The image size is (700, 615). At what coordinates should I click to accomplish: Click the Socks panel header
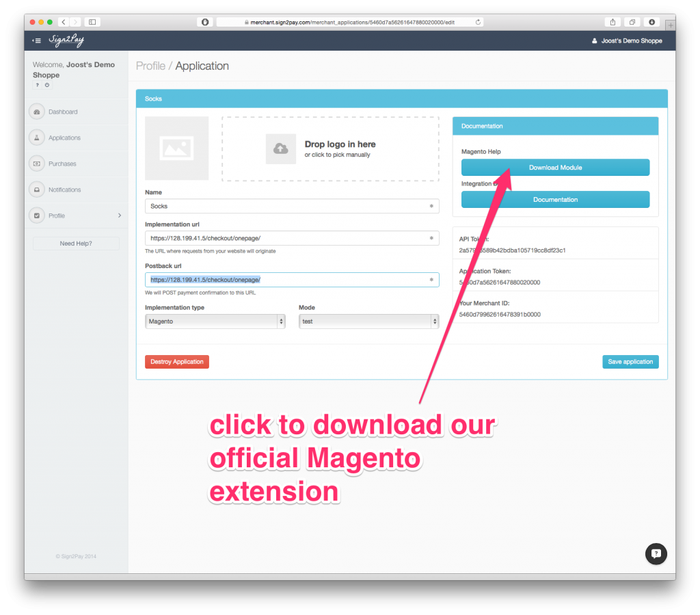click(x=402, y=99)
